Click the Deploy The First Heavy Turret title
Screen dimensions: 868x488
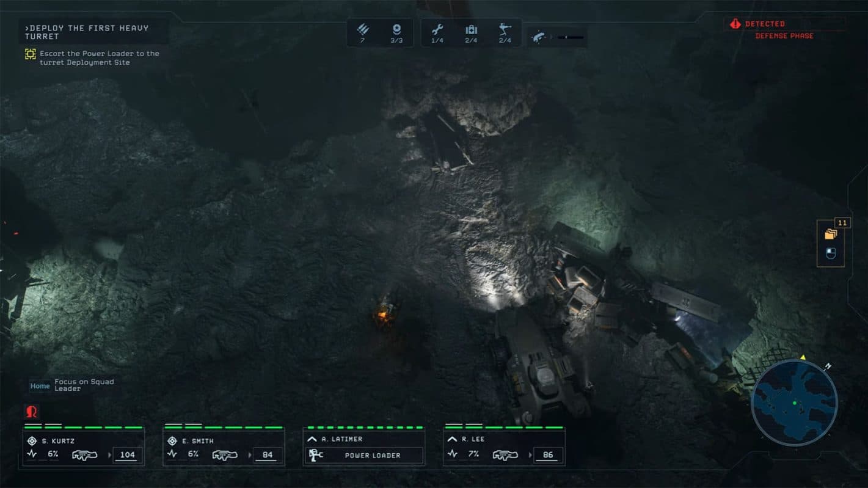point(87,32)
